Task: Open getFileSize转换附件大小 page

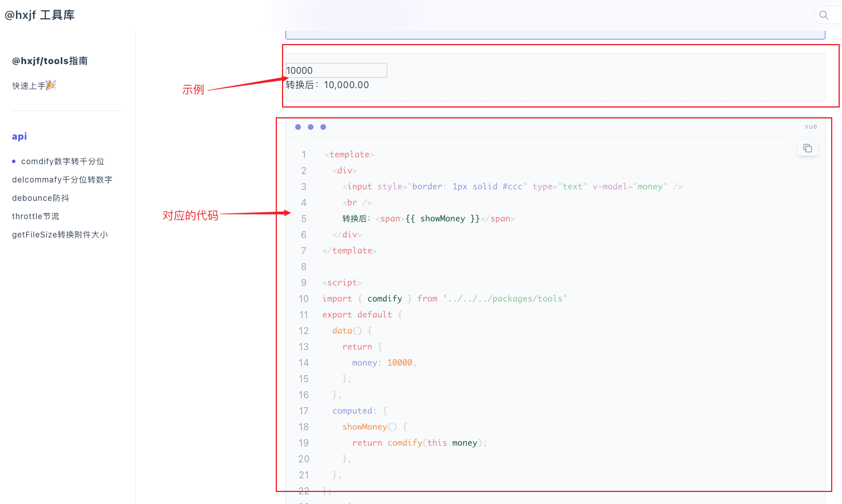Action: pyautogui.click(x=59, y=235)
